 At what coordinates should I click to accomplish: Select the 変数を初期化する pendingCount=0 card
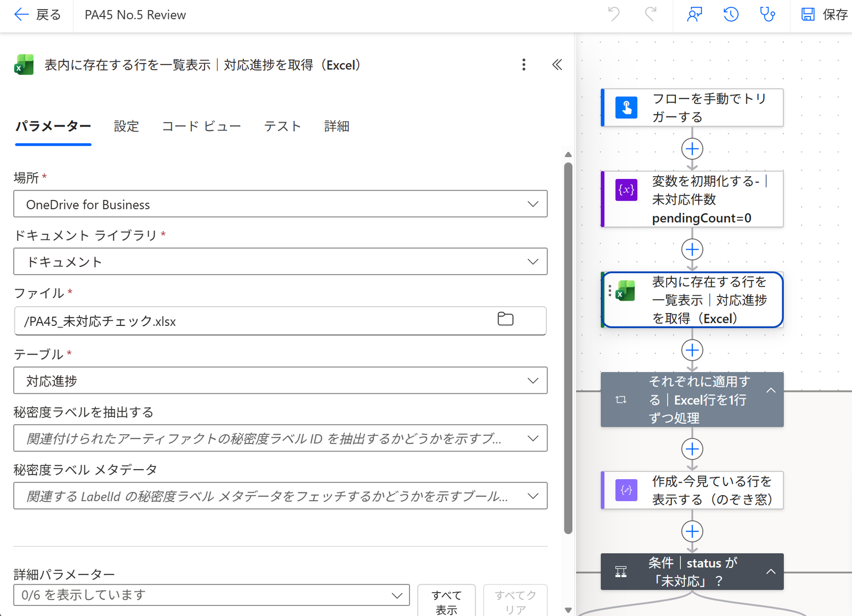pyautogui.click(x=692, y=199)
